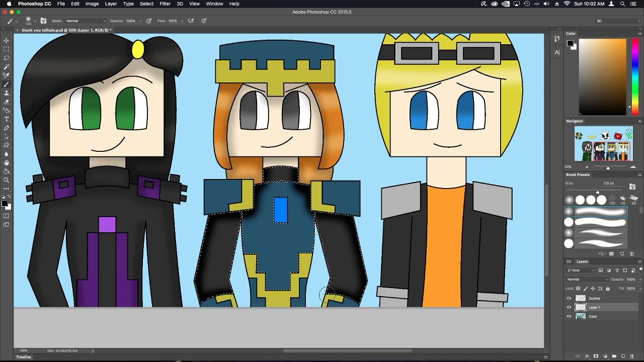644x362 pixels.
Task: Open the Layer menu
Action: 111,4
